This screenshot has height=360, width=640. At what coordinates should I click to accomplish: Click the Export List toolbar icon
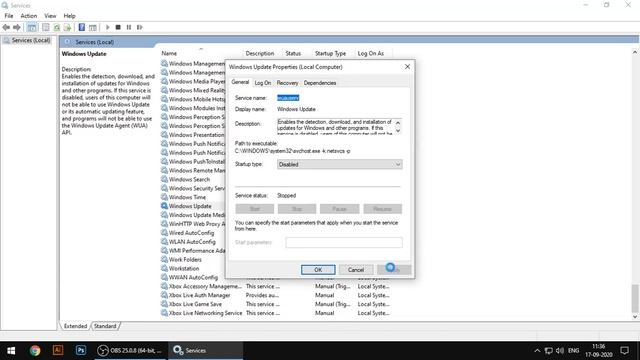[67, 27]
